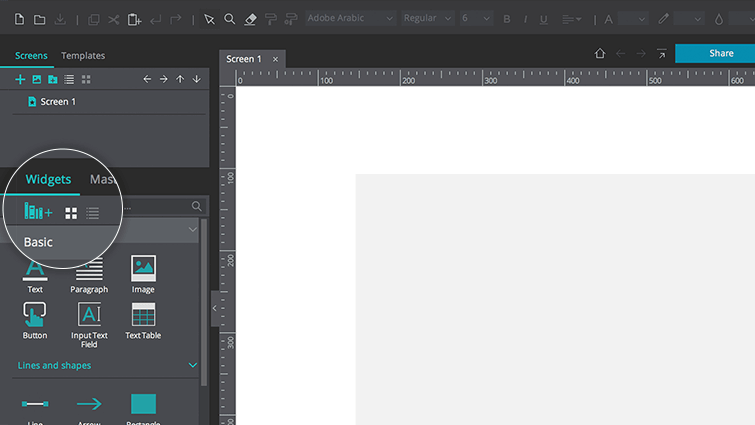This screenshot has width=755, height=425.
Task: Click the Cut scissors icon
Action: coord(114,20)
